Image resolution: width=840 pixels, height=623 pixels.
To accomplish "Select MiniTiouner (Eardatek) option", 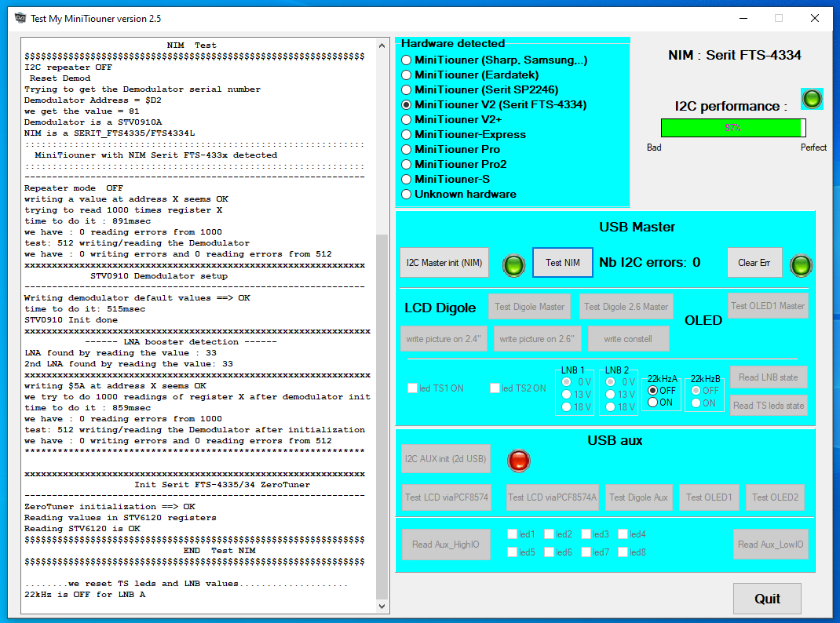I will [406, 75].
